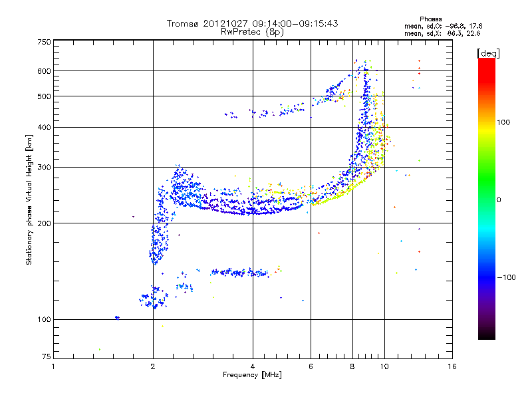Click the phase colorbar gradient

(x=487, y=198)
